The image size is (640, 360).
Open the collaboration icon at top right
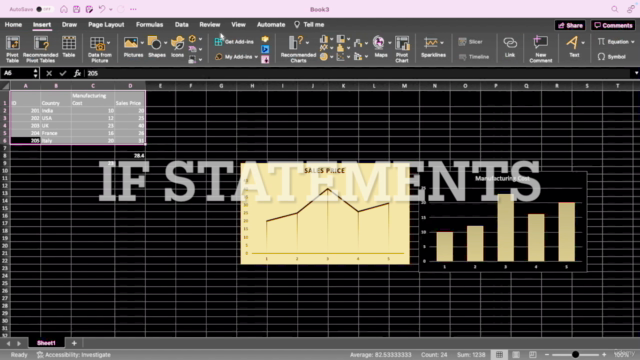tap(631, 9)
